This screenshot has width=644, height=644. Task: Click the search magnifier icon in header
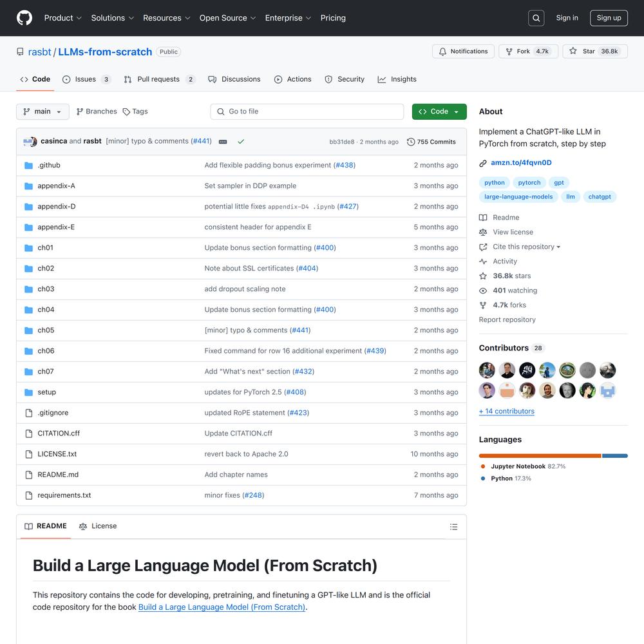click(536, 18)
